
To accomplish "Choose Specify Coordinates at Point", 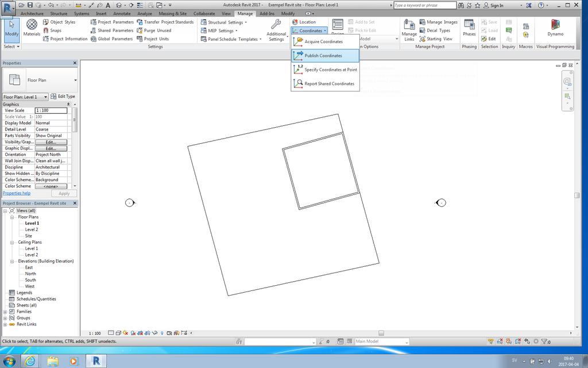I will pos(325,70).
